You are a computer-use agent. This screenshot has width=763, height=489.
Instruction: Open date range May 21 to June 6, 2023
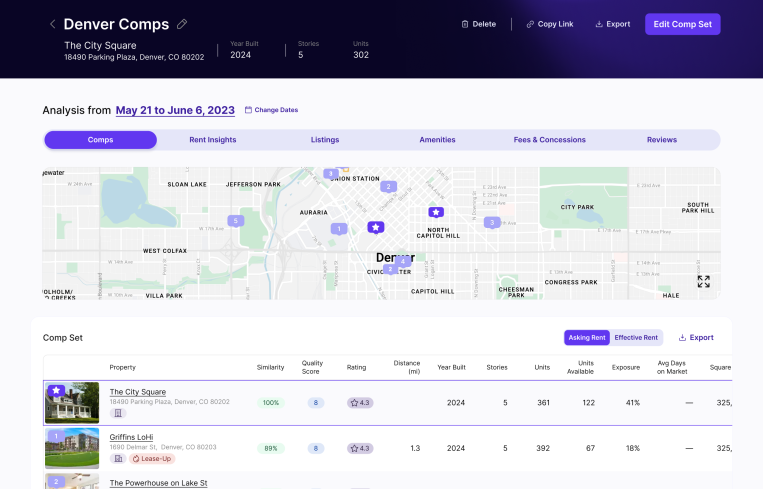tap(175, 110)
